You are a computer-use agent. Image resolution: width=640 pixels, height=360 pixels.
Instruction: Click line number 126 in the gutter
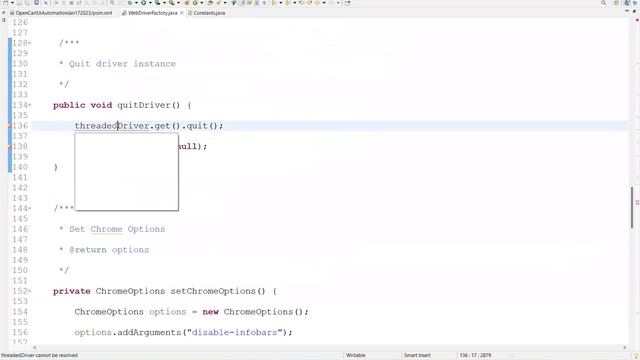[20, 22]
